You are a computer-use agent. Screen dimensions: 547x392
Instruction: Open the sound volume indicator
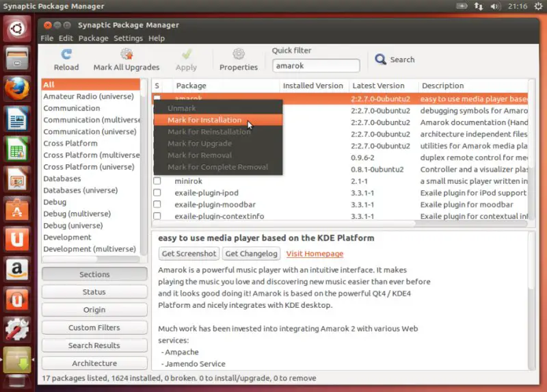click(495, 6)
